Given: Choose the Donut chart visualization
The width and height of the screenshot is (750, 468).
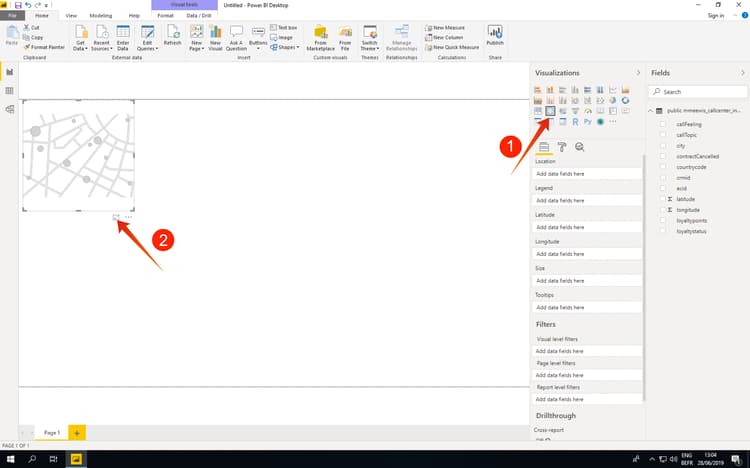Looking at the screenshot, I should 625,100.
